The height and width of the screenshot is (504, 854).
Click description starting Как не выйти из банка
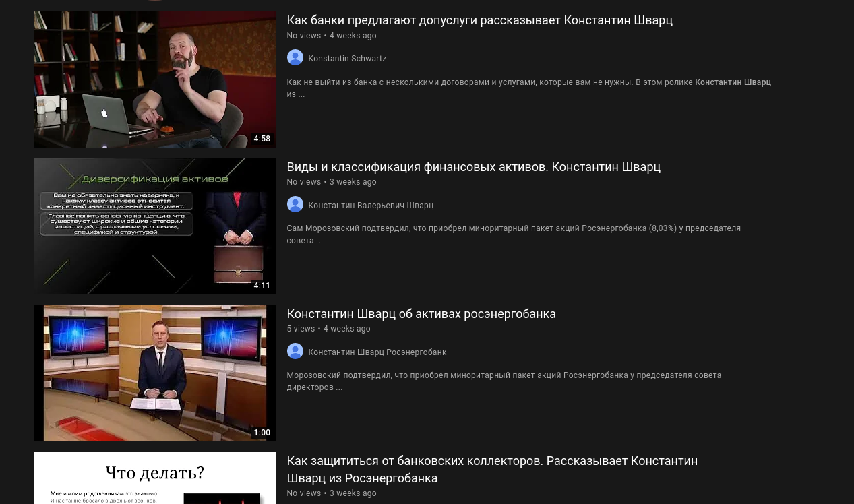[528, 88]
